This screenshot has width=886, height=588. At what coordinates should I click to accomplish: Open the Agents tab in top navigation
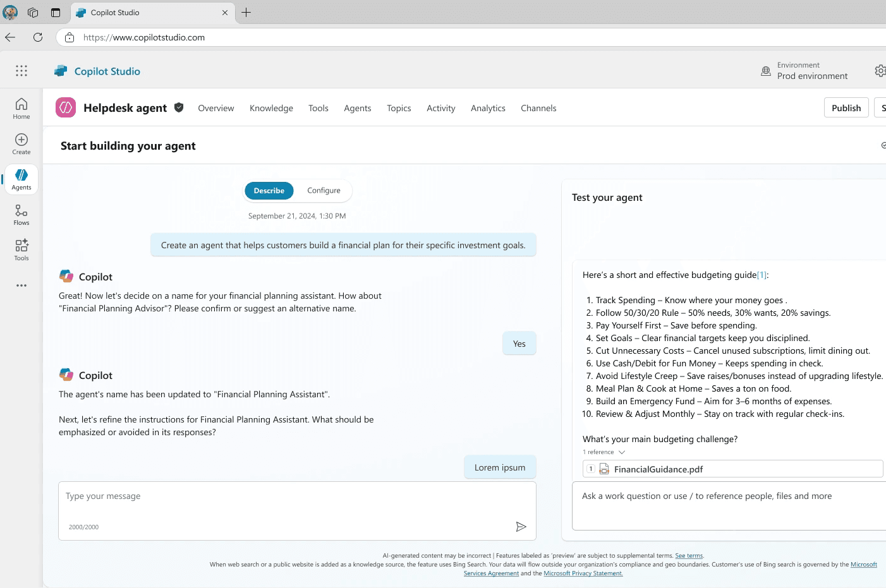pyautogui.click(x=358, y=108)
